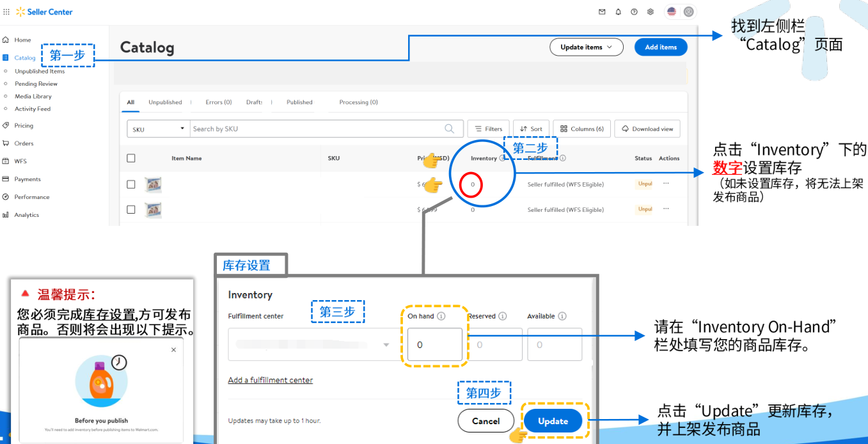Screen dimensions: 868x444
Task: Open Media Library in sidebar
Action: click(33, 96)
